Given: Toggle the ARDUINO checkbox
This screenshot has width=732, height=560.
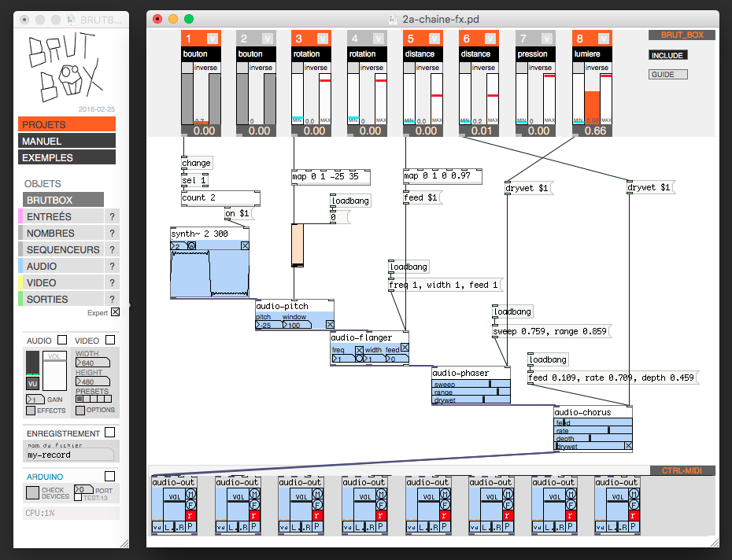Looking at the screenshot, I should [110, 476].
